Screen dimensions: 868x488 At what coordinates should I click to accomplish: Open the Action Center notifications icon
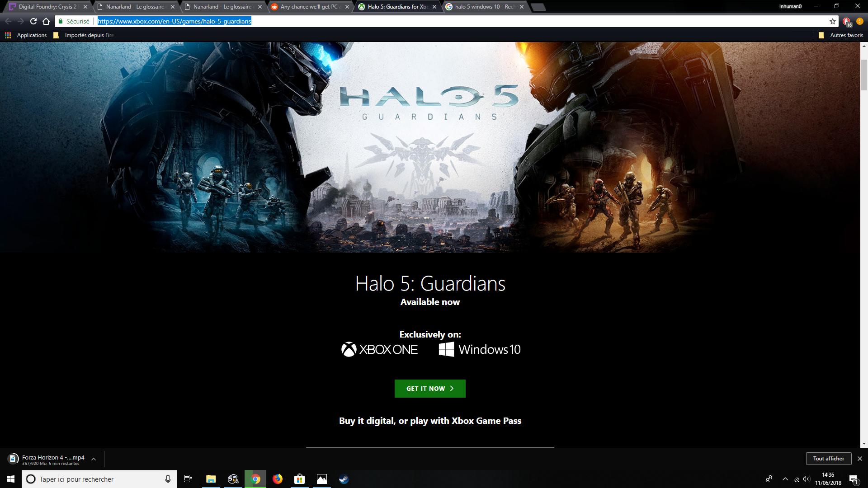(x=854, y=479)
